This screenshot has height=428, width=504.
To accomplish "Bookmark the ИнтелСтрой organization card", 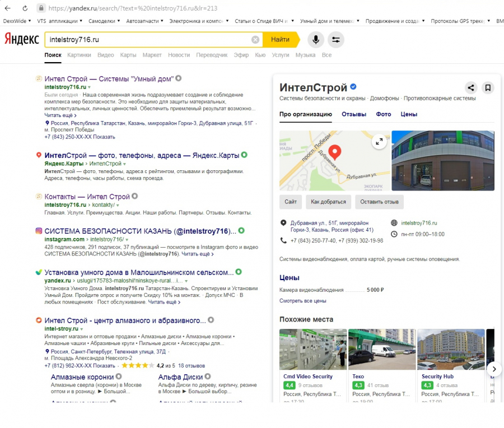I will coord(488,87).
